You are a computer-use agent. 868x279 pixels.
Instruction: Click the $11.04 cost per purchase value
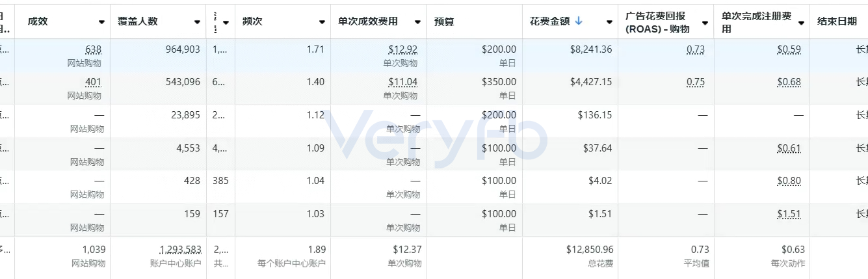(x=402, y=82)
